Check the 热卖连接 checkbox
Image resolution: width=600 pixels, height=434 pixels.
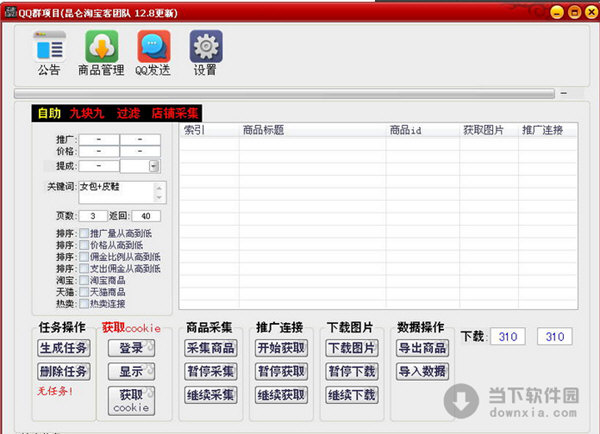84,304
